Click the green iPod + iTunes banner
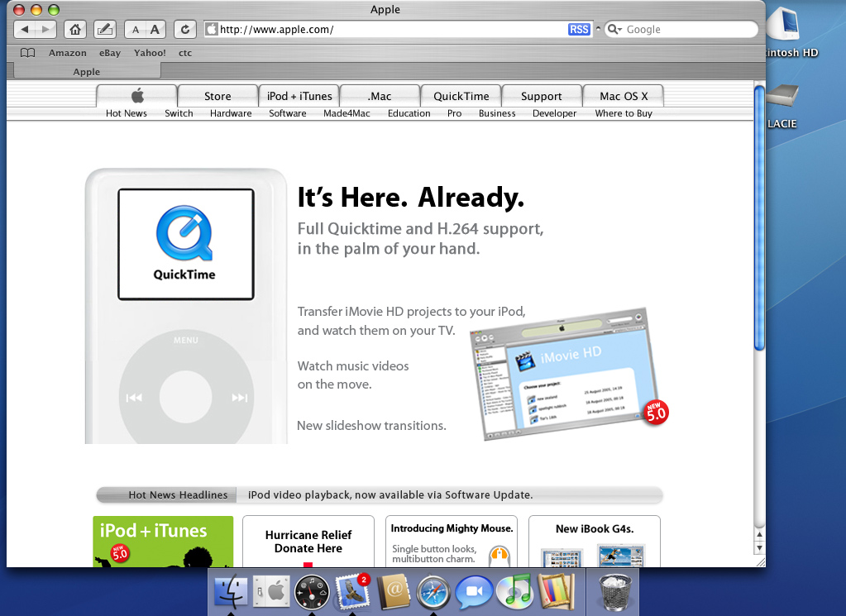 (x=163, y=542)
